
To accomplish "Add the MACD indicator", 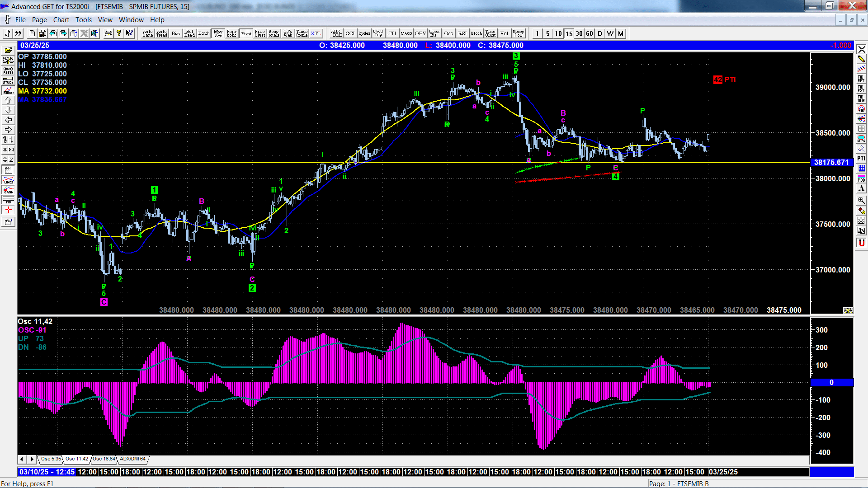I will [x=406, y=33].
